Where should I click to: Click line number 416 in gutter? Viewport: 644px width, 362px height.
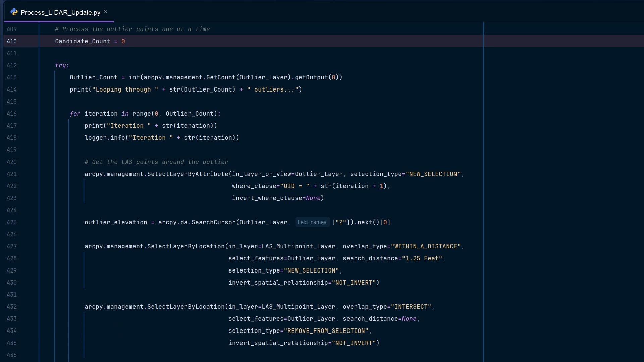(12, 114)
